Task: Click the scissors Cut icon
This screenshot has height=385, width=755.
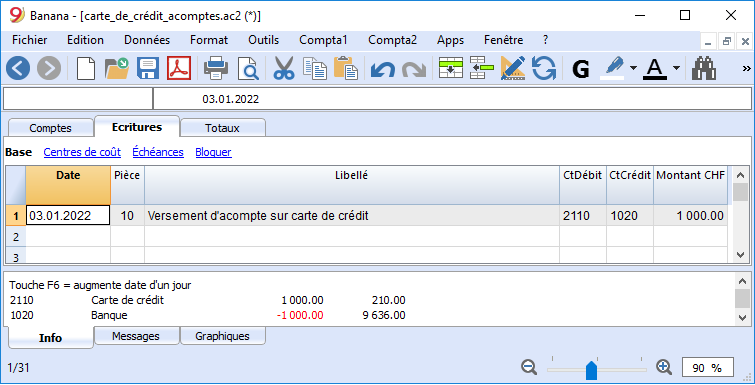Action: [284, 68]
